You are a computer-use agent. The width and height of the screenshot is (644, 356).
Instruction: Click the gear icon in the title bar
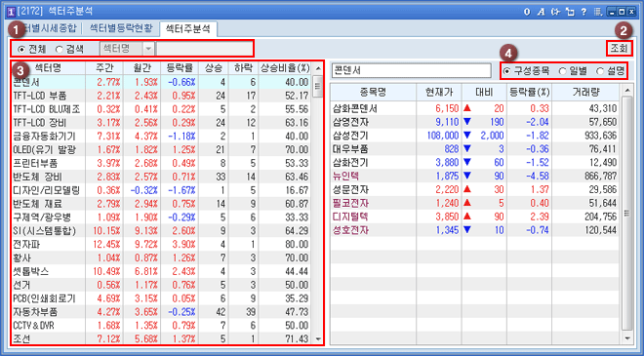coord(556,12)
